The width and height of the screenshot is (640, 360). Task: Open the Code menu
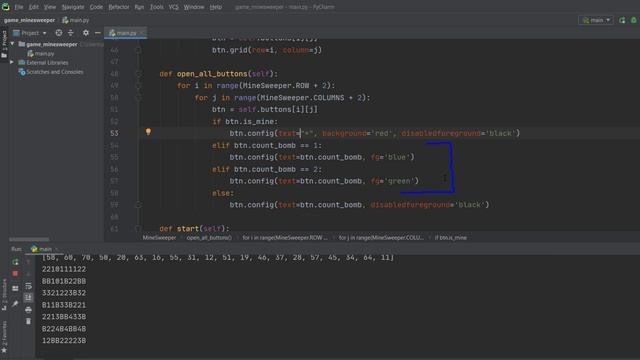click(96, 7)
